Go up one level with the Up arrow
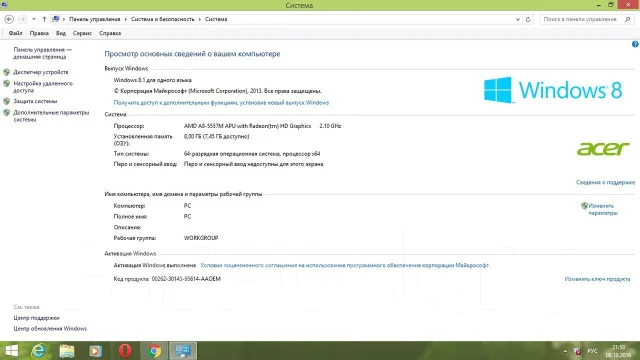Image resolution: width=640 pixels, height=360 pixels. (44, 19)
